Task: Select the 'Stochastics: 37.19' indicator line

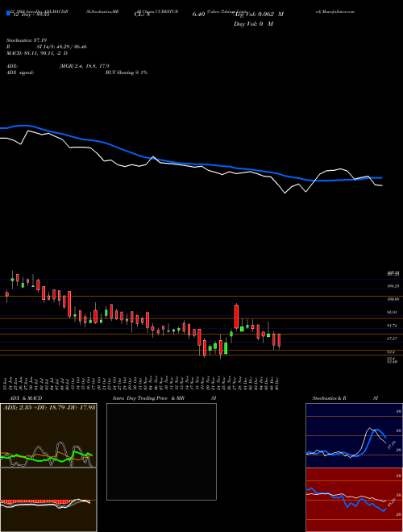Action: click(27, 40)
